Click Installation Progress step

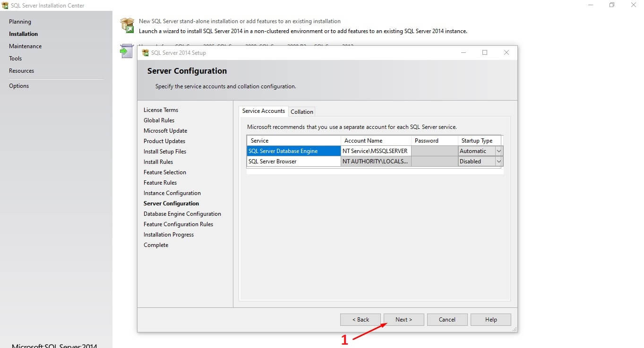[169, 235]
